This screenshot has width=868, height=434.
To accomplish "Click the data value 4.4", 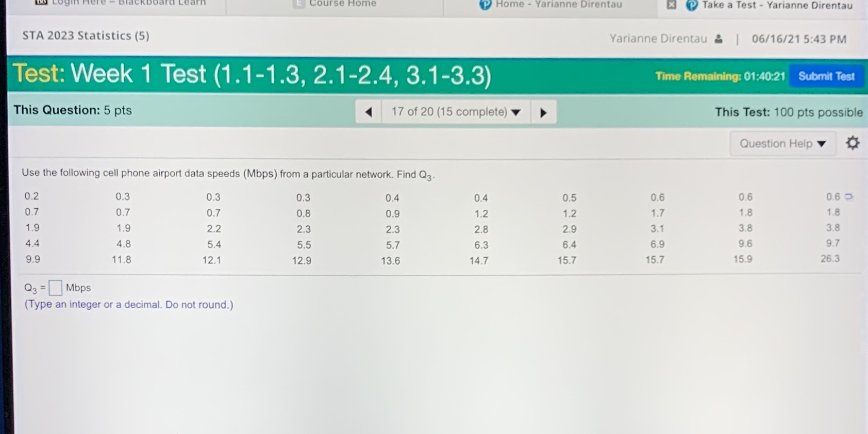I will pyautogui.click(x=32, y=243).
